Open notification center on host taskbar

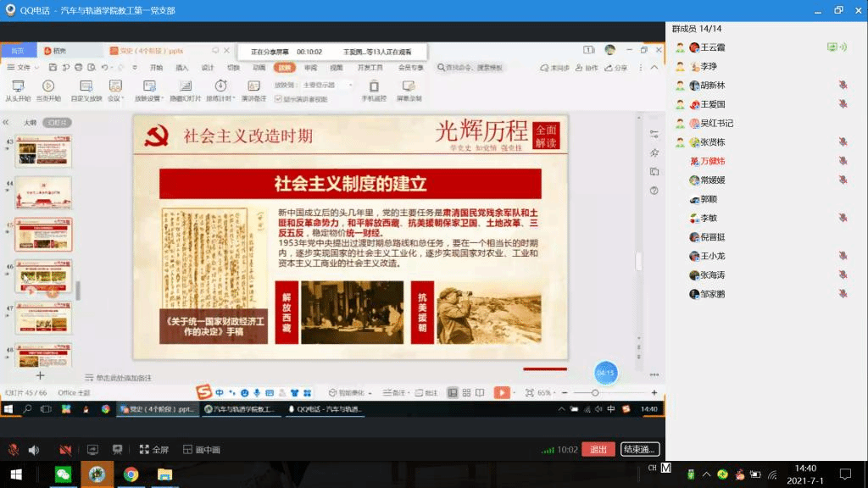(x=845, y=474)
